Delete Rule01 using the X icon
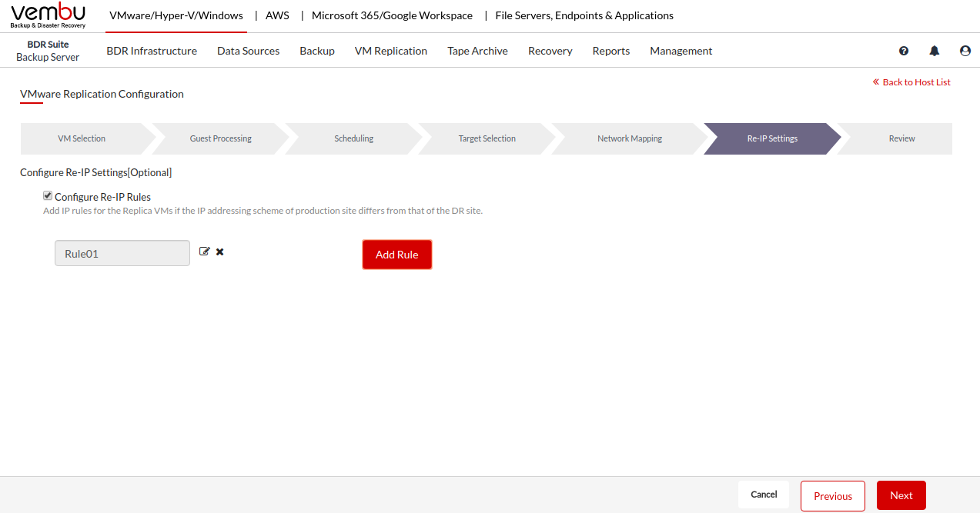 point(220,252)
